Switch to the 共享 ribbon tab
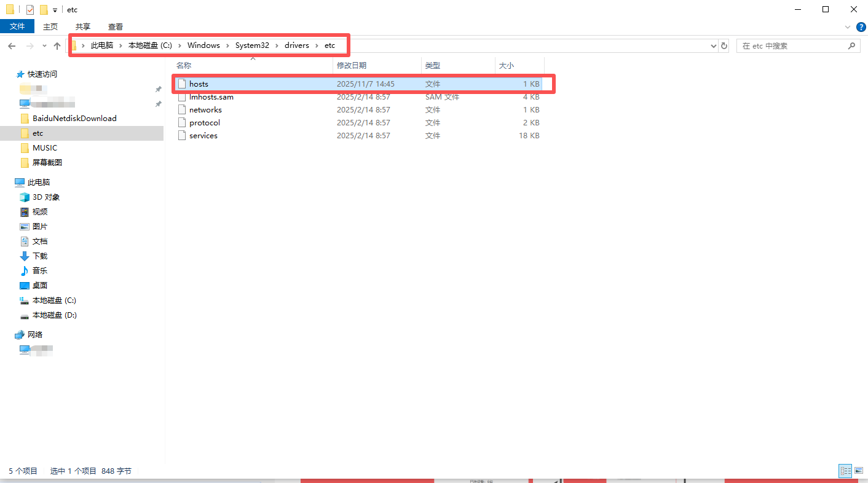868x483 pixels. [83, 26]
